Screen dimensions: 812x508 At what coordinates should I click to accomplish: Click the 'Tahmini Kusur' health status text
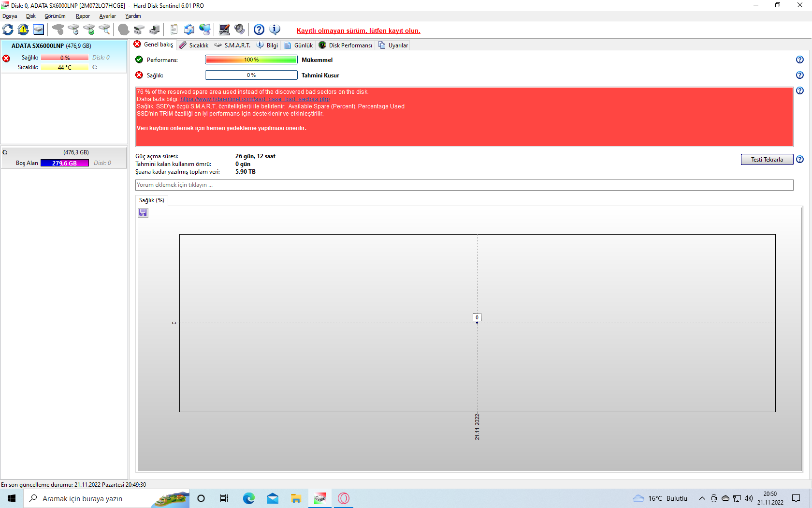point(320,75)
